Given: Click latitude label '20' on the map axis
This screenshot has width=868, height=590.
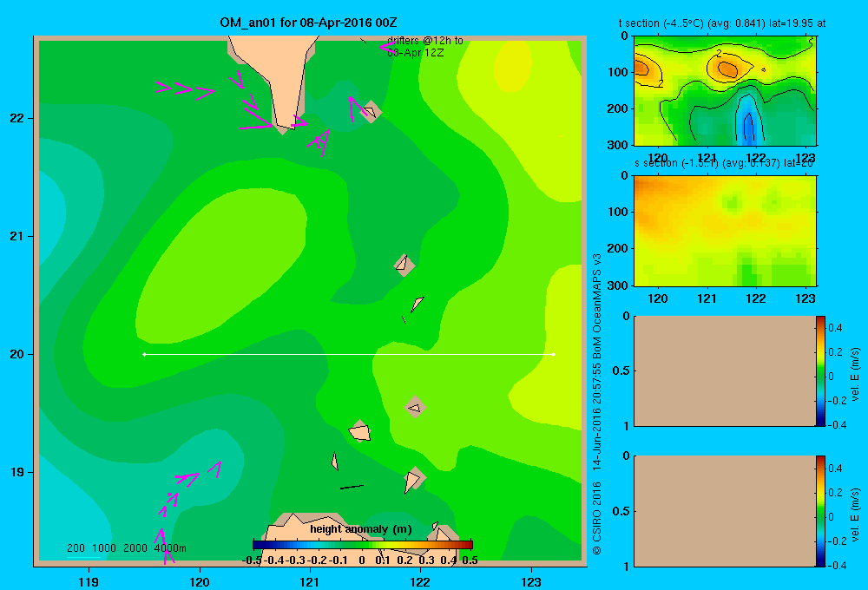Looking at the screenshot, I should tap(16, 354).
